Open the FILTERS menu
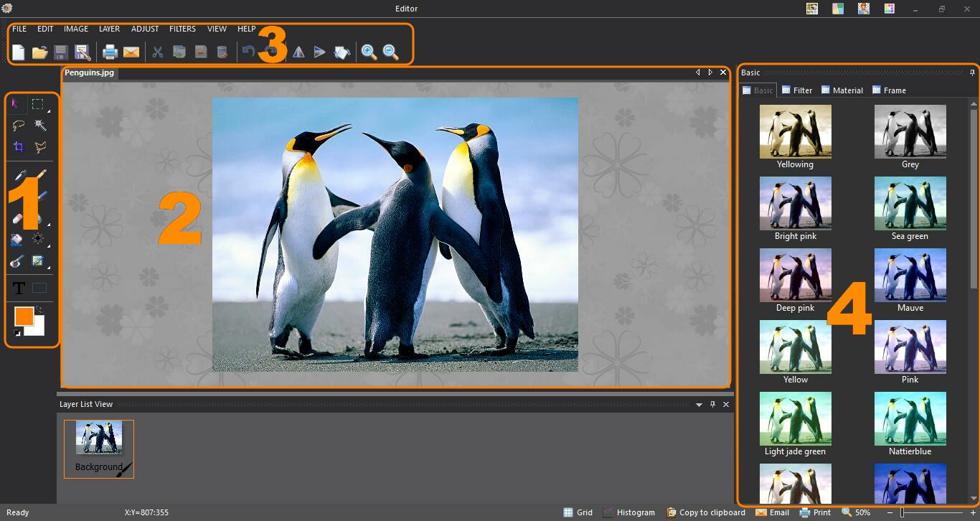 point(182,29)
